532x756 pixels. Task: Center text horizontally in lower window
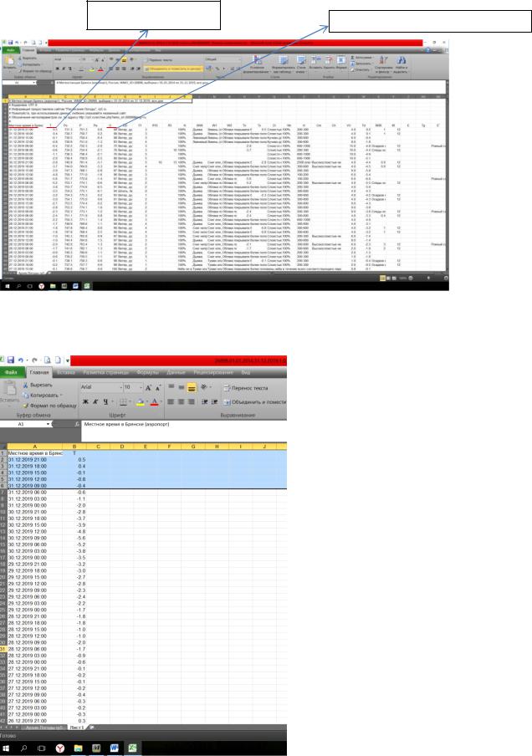pos(182,401)
